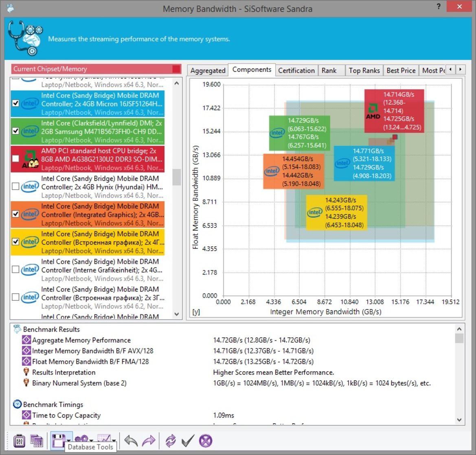Click the chart graph icon in toolbar
The height and width of the screenshot is (455, 476).
click(104, 438)
